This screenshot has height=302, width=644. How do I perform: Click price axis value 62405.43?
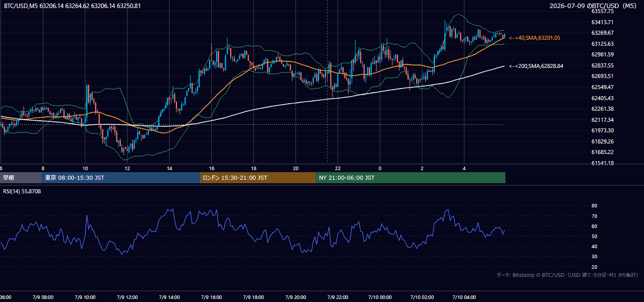coord(602,98)
